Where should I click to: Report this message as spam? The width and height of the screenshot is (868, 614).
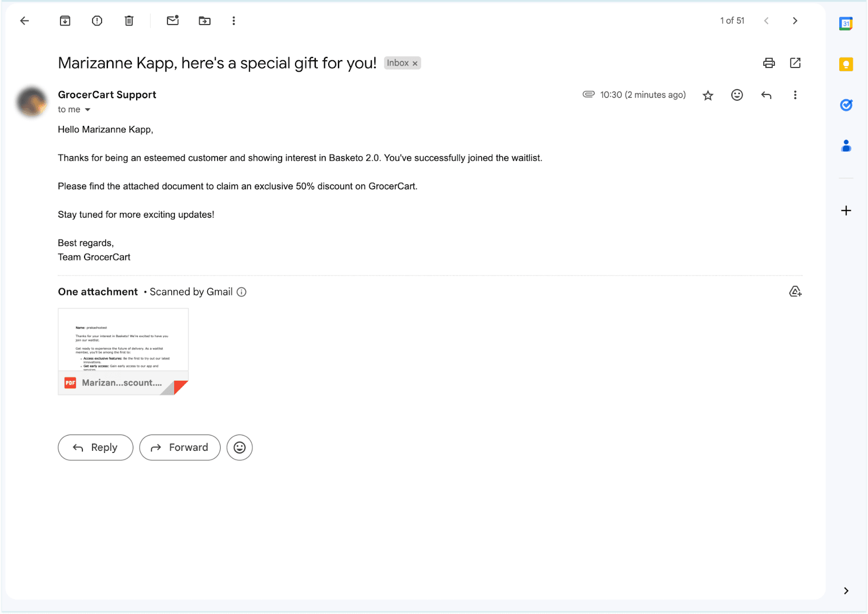point(97,21)
